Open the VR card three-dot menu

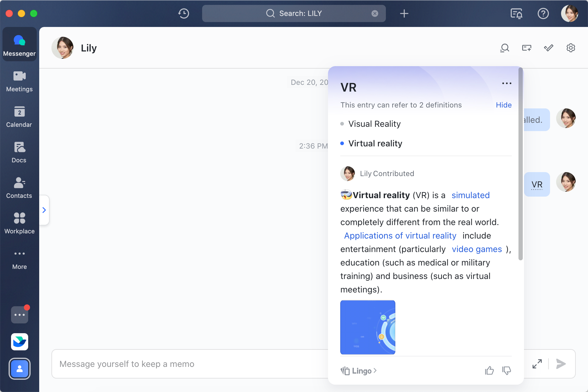tap(507, 83)
